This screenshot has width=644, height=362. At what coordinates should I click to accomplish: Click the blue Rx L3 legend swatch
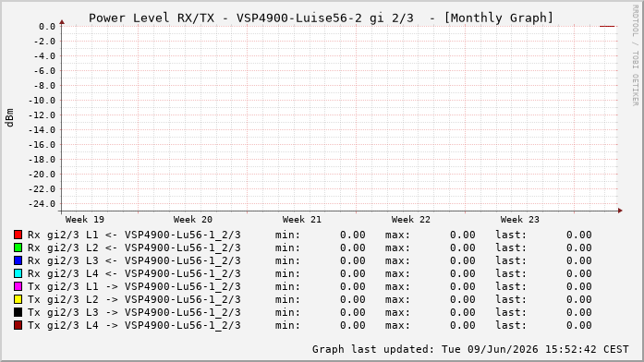[18, 260]
